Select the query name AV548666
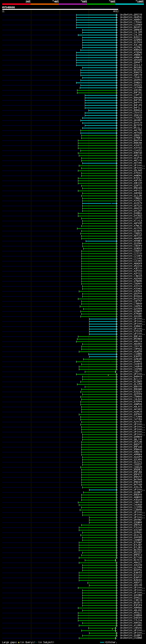The height and width of the screenshot is (644, 146). (8, 7)
